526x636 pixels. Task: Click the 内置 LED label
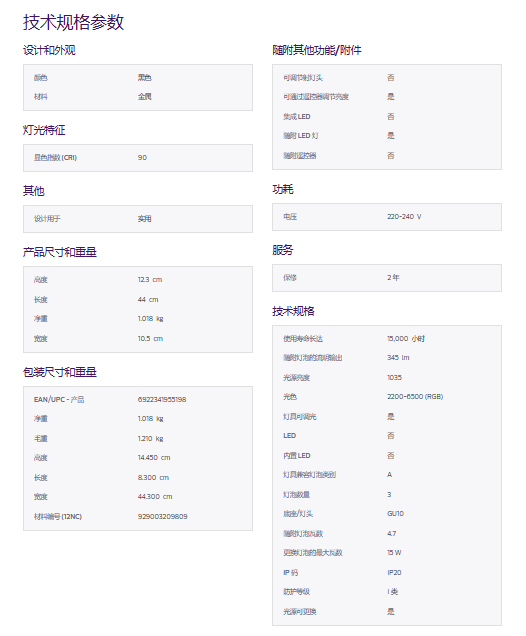tap(297, 456)
